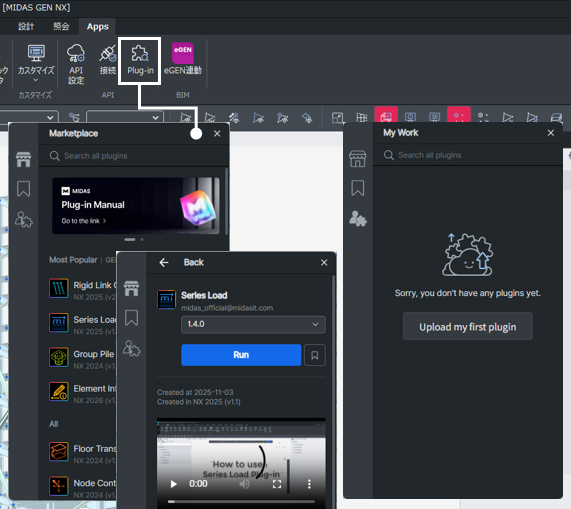Open Floor Trans plugin icon
This screenshot has width=571, height=509.
coord(59,451)
